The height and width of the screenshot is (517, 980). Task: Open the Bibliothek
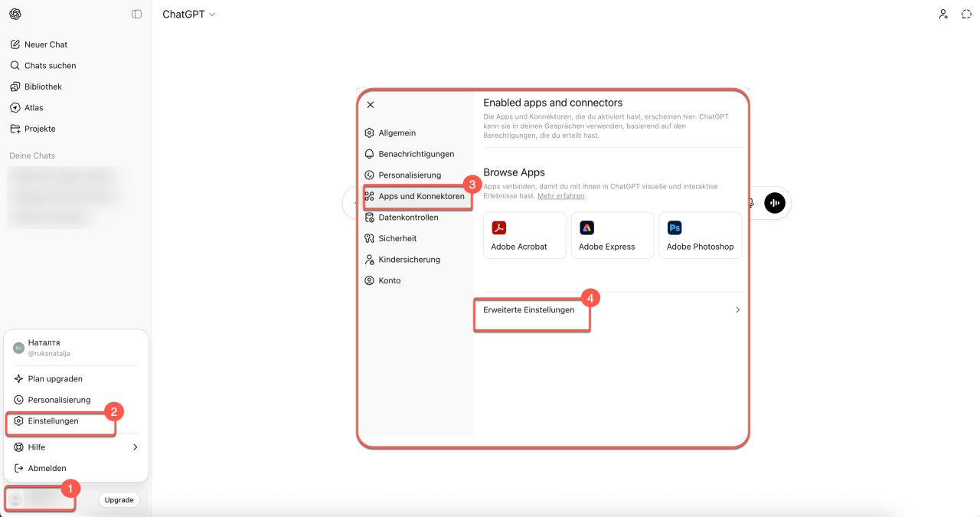tap(75, 87)
